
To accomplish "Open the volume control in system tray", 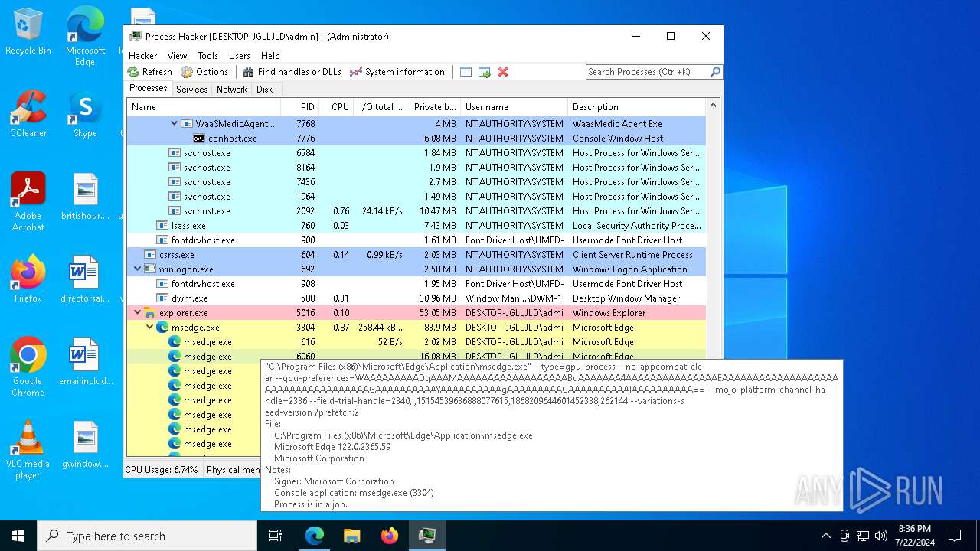I will click(x=881, y=536).
